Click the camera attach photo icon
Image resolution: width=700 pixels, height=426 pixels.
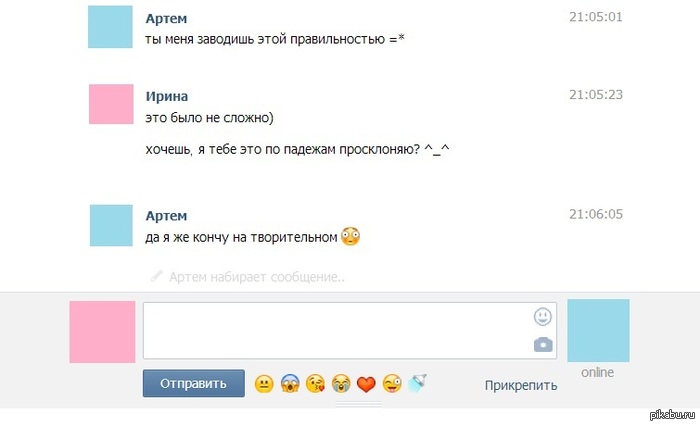542,345
